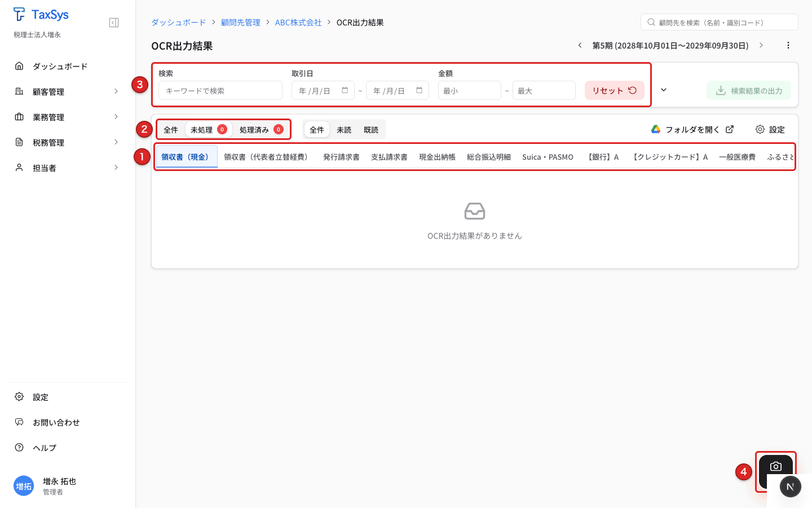Click the リセット button
The image size is (812, 508).
pyautogui.click(x=614, y=90)
